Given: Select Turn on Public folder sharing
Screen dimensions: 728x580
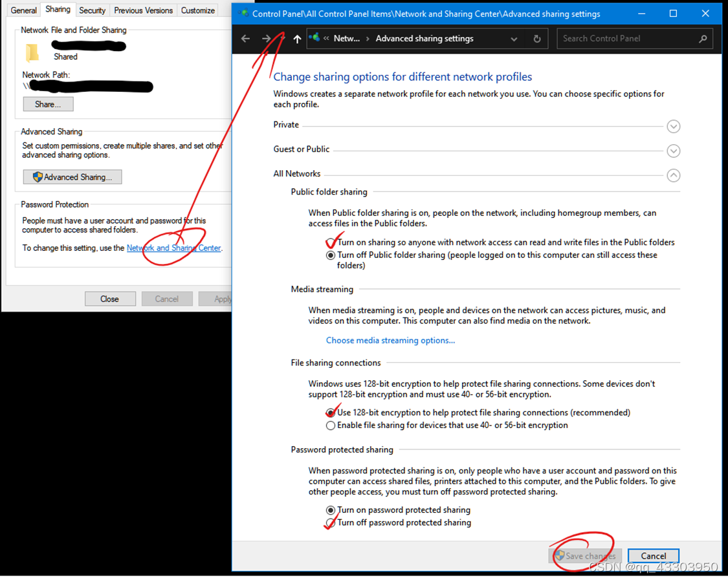Looking at the screenshot, I should pyautogui.click(x=331, y=242).
